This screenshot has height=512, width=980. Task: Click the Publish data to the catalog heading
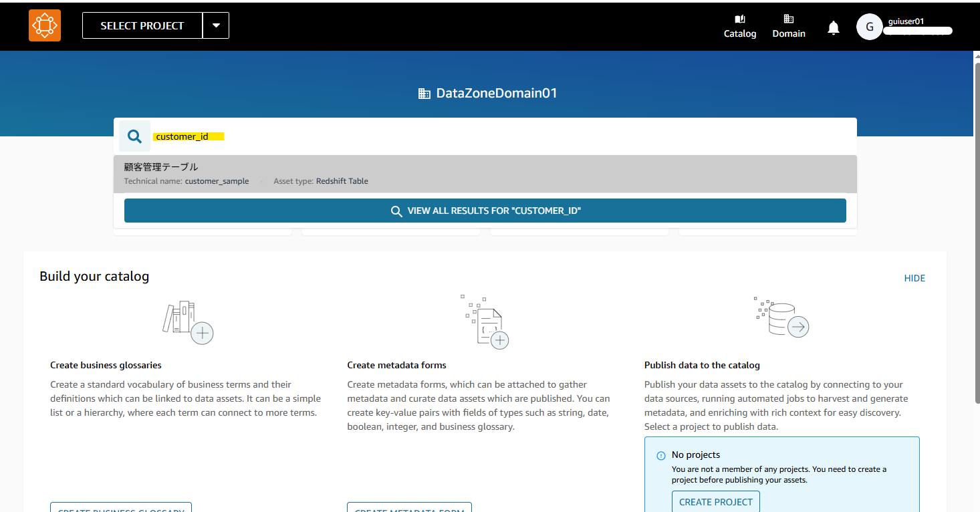point(702,365)
